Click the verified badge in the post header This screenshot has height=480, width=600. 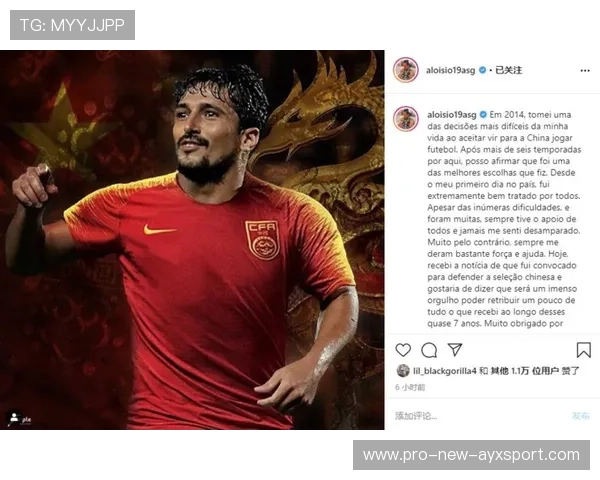483,70
